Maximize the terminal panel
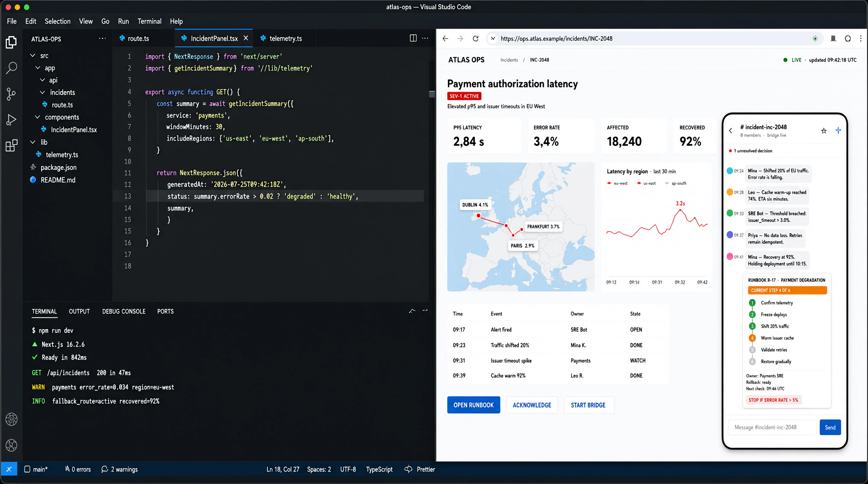Image resolution: width=868 pixels, height=484 pixels. (412, 311)
